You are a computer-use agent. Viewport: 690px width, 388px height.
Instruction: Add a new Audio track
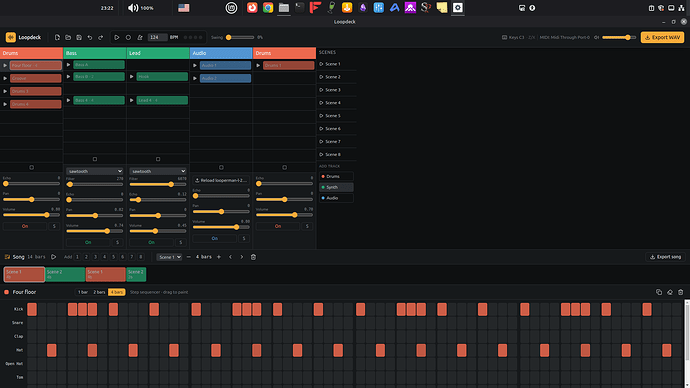(336, 198)
